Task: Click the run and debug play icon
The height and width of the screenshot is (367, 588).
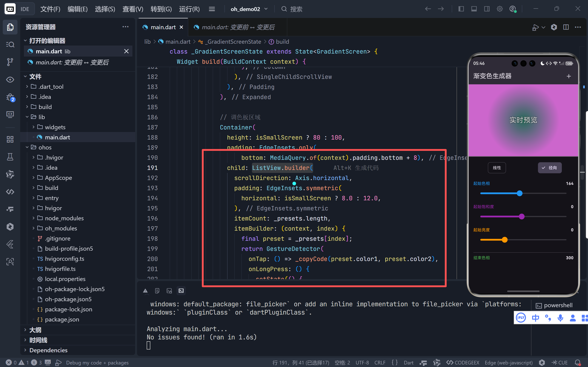Action: (535, 27)
